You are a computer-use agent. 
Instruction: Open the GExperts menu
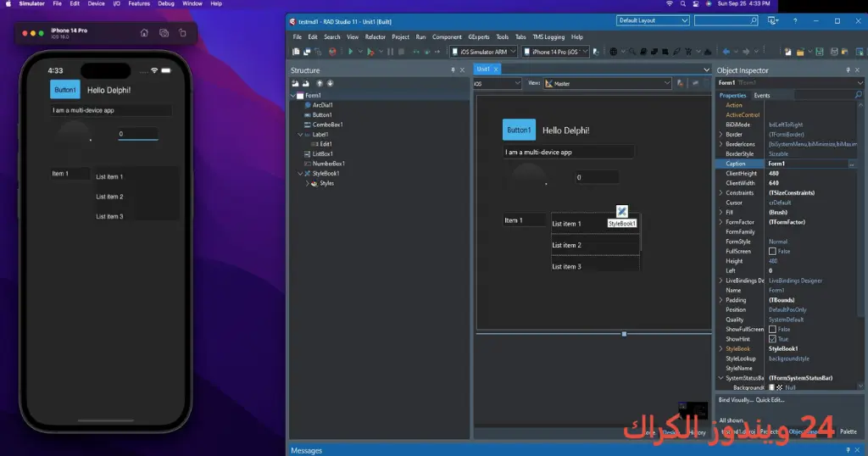[x=479, y=37]
